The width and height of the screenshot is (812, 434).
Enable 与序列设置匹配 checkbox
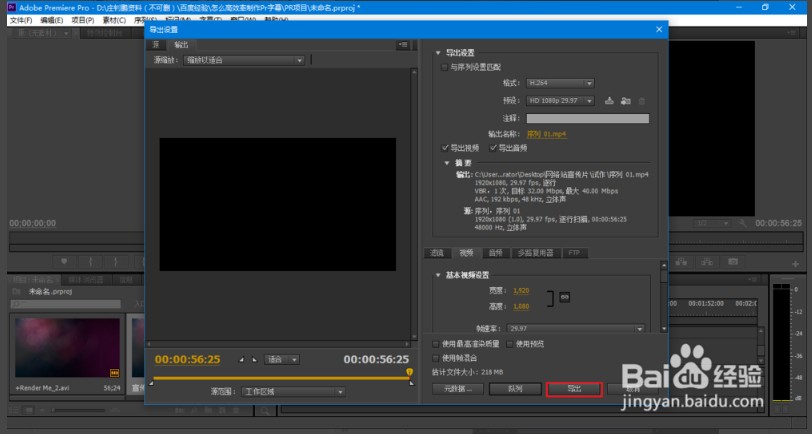pos(445,67)
